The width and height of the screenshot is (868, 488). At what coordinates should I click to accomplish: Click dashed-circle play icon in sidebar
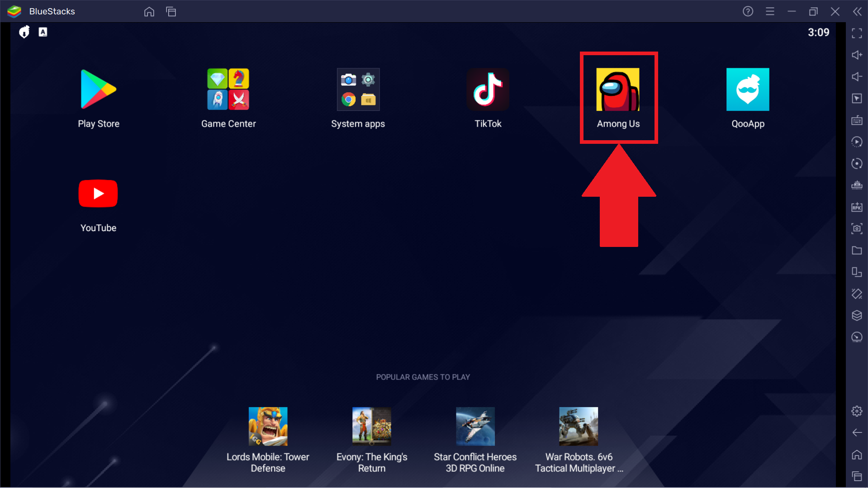[857, 142]
